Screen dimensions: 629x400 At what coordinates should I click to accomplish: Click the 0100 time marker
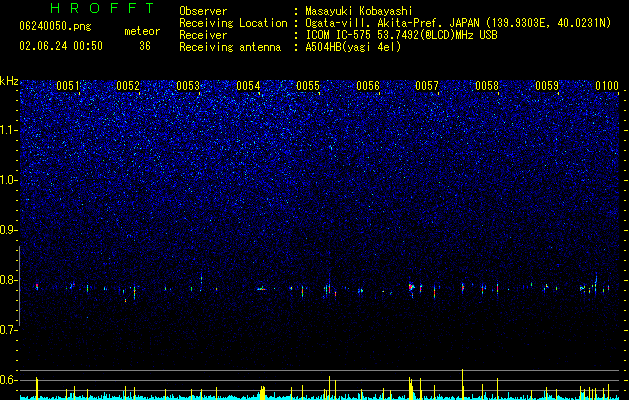(x=607, y=86)
